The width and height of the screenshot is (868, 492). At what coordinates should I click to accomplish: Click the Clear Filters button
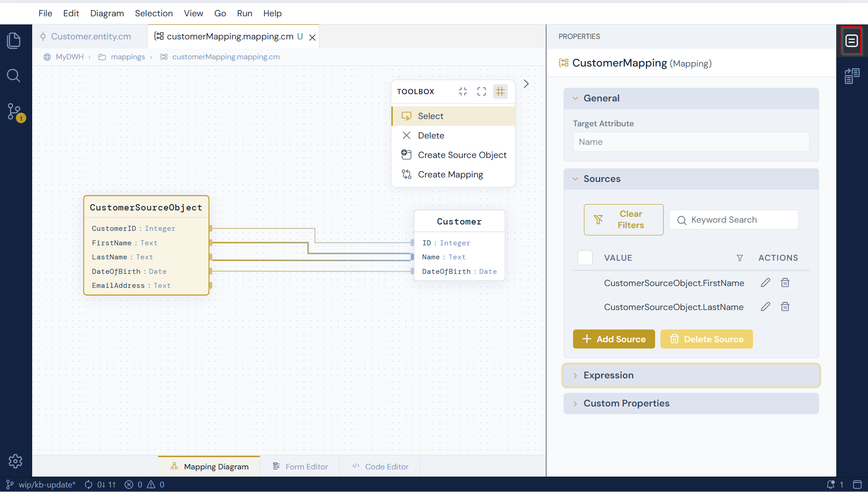click(623, 220)
